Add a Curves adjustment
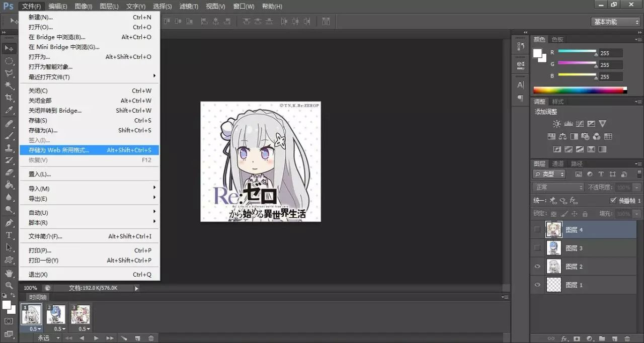This screenshot has width=644, height=343. [580, 124]
